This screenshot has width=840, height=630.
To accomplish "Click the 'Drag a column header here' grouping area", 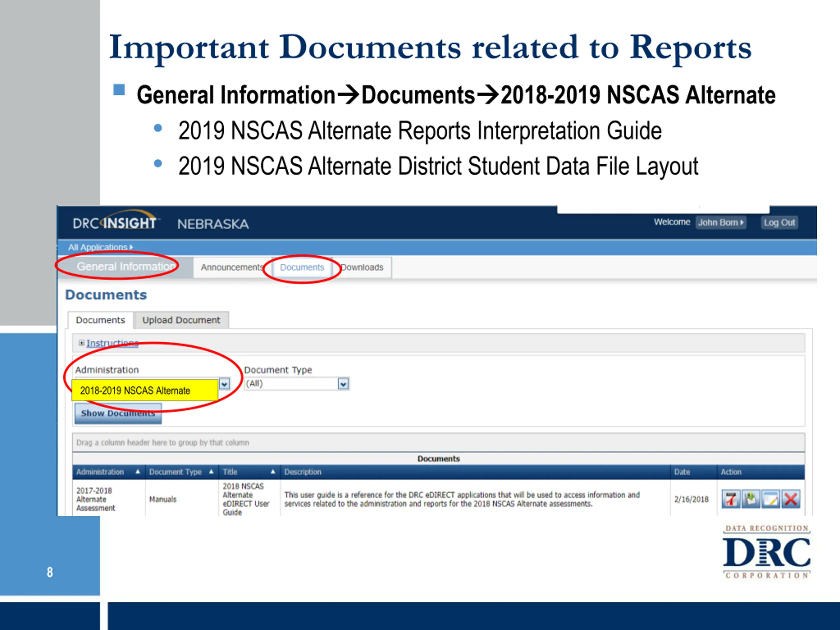I will (x=439, y=442).
